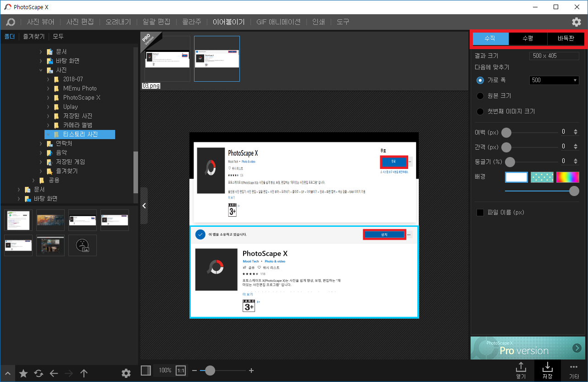Expand the Uplay folder
Image resolution: width=588 pixels, height=382 pixels.
tap(48, 107)
